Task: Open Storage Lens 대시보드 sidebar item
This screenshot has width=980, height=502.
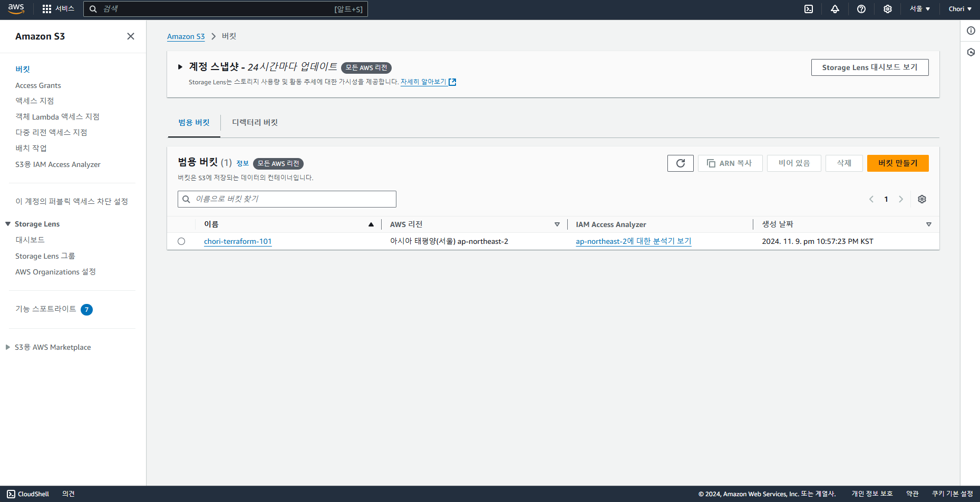Action: point(30,240)
